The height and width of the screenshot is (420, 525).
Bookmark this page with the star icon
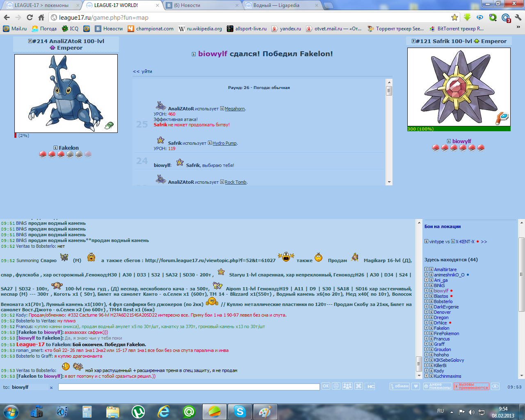click(454, 17)
